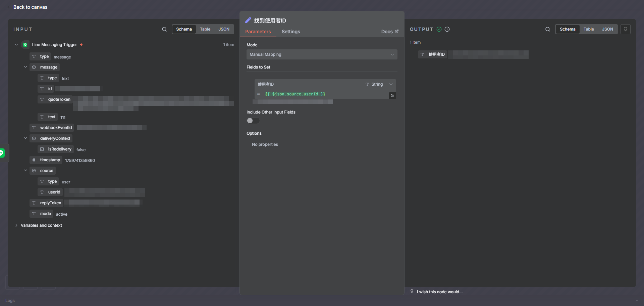This screenshot has height=306, width=644.
Task: Click the expression reset icon in field
Action: pos(392,96)
